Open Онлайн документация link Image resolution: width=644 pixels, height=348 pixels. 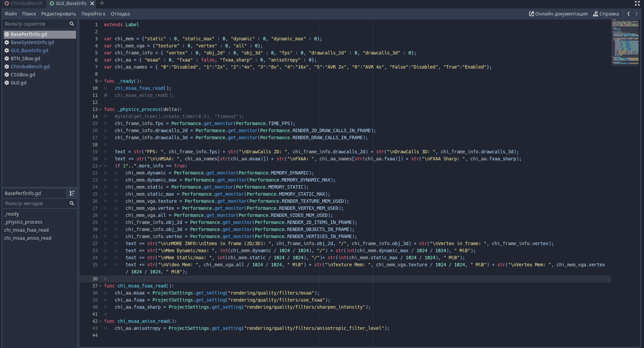(x=558, y=14)
